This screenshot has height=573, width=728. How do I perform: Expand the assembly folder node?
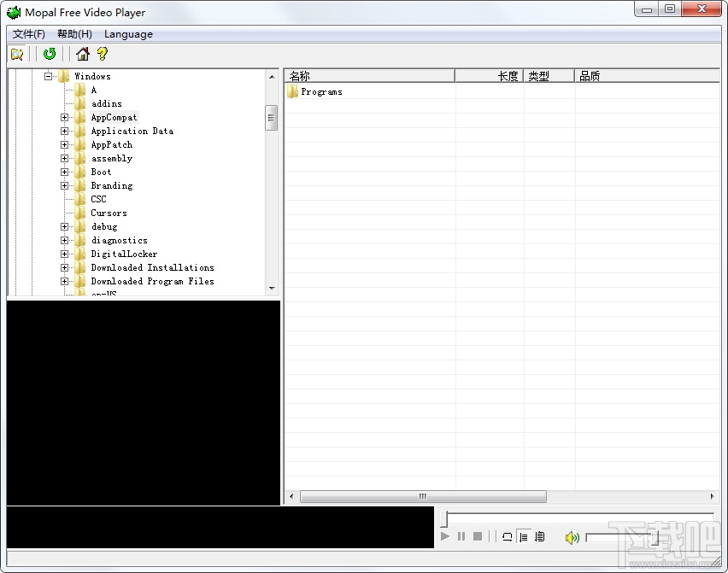click(x=65, y=158)
